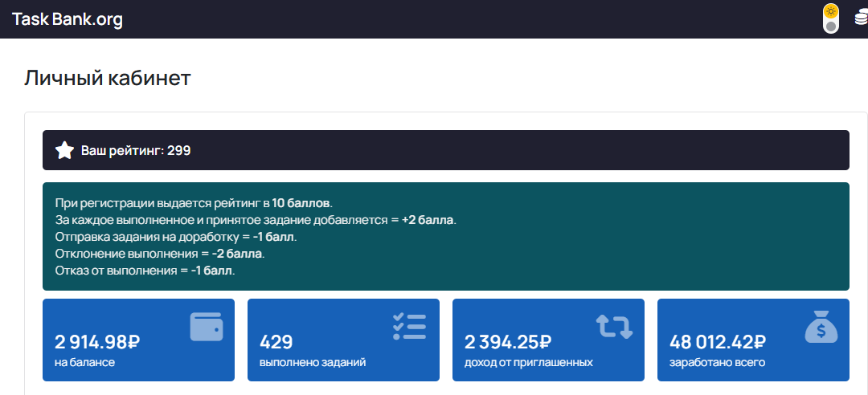Image resolution: width=868 pixels, height=395 pixels.
Task: Click the completed tasks count 429
Action: tap(276, 342)
